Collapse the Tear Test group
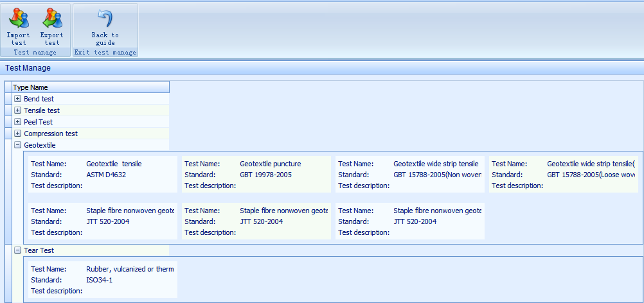This screenshot has height=303, width=644. (x=18, y=250)
